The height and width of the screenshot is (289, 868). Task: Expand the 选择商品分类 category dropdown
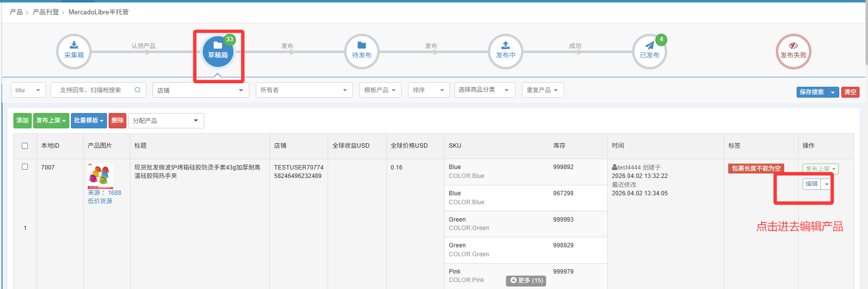(x=484, y=90)
